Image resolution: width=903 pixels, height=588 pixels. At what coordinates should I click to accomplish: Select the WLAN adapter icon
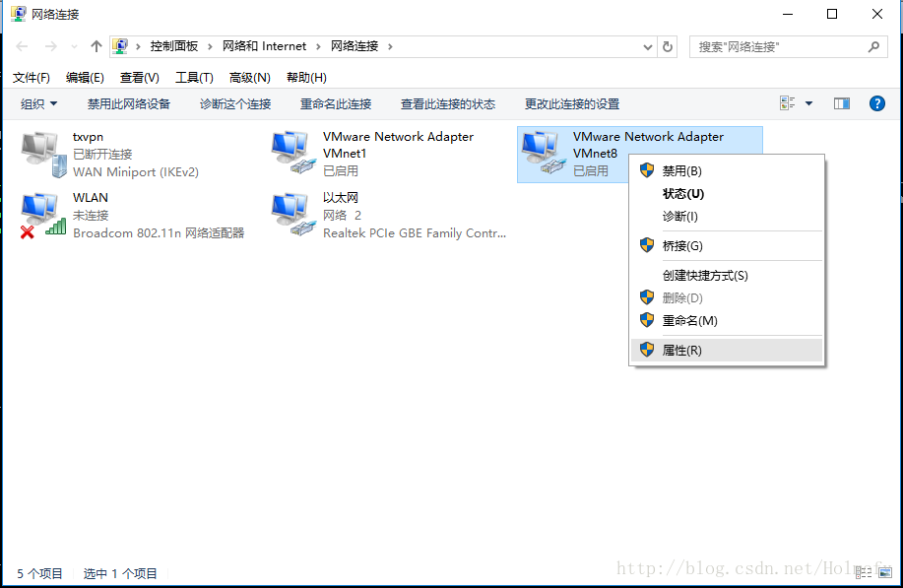tap(43, 215)
